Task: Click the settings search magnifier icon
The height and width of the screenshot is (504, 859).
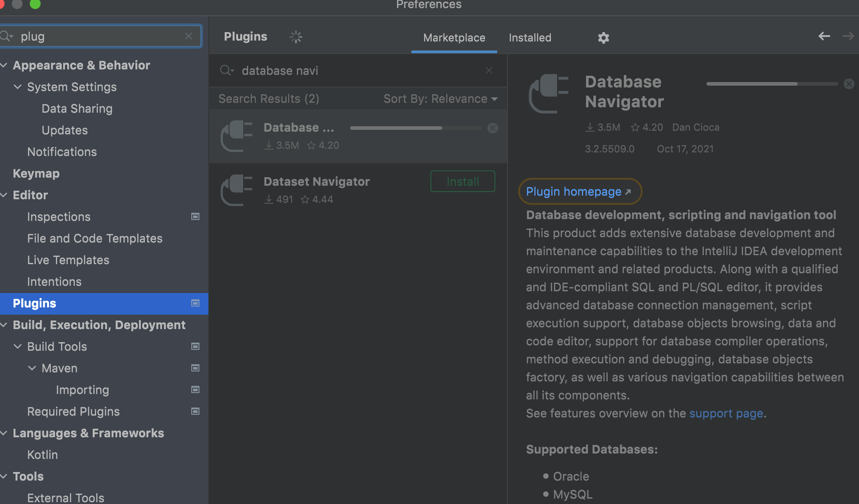Action: pos(6,36)
